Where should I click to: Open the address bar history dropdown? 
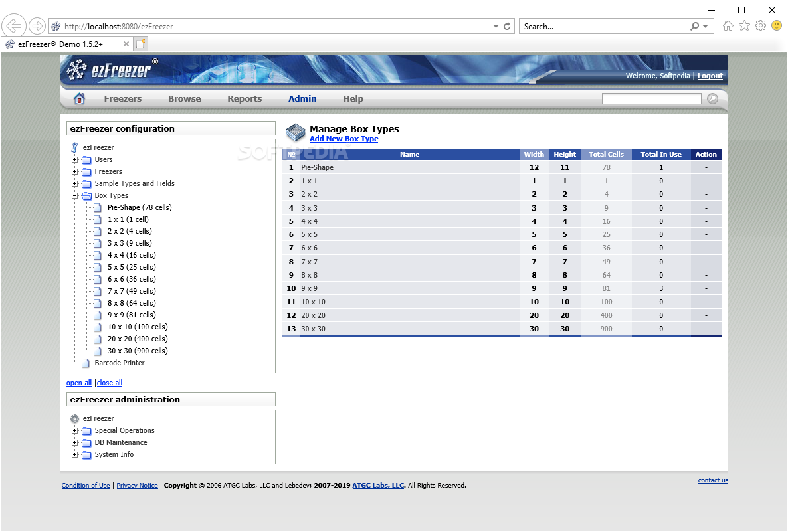pyautogui.click(x=496, y=26)
